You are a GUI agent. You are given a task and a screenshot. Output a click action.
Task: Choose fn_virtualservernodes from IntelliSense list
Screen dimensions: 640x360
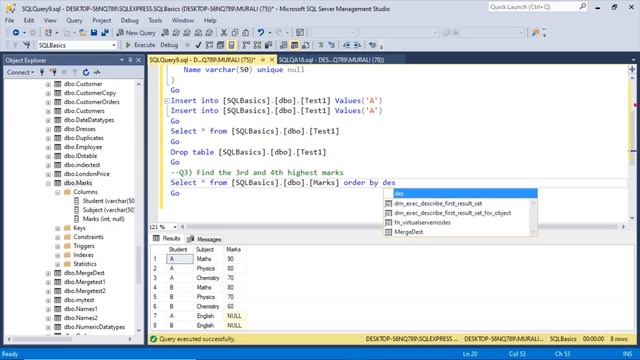(422, 222)
